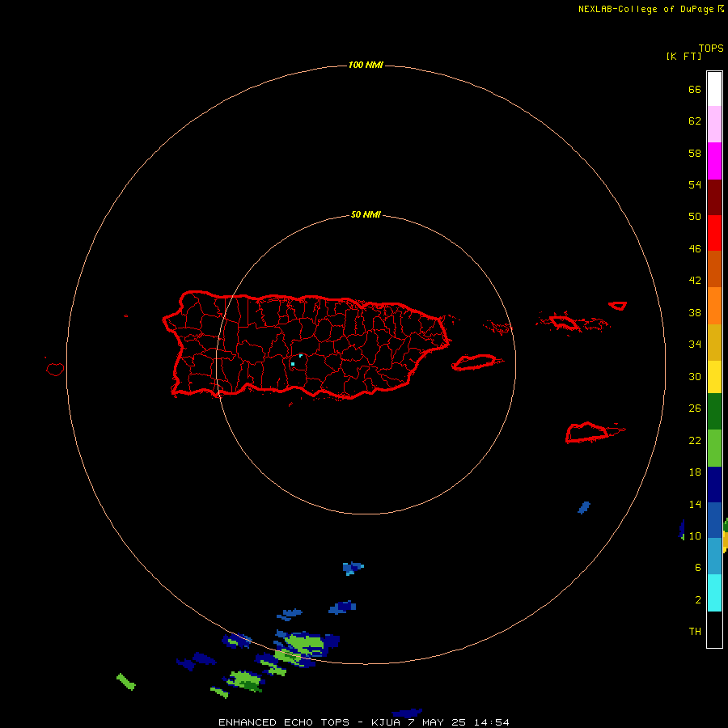Click the legend value "22"
Screen dimensions: 728x728
[695, 441]
